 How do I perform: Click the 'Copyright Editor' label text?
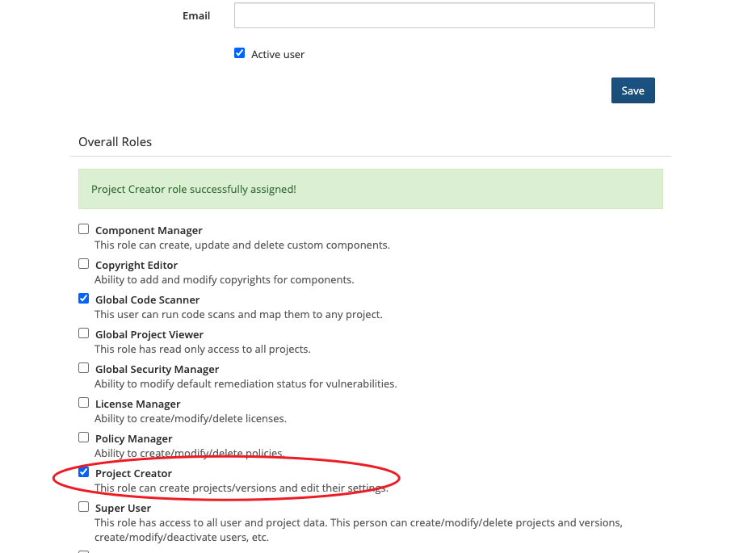tap(136, 265)
